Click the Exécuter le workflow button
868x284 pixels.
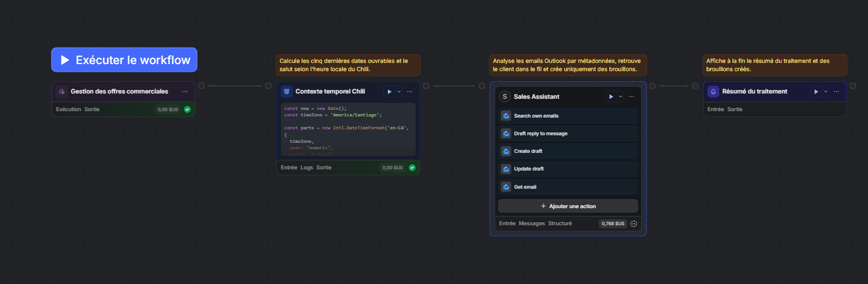point(124,60)
